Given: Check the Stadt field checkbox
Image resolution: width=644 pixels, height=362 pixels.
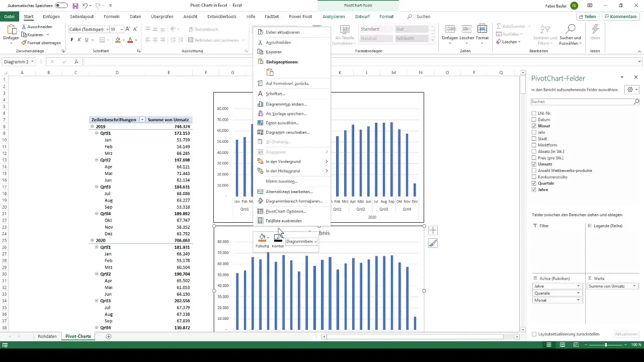Looking at the screenshot, I should (x=534, y=139).
